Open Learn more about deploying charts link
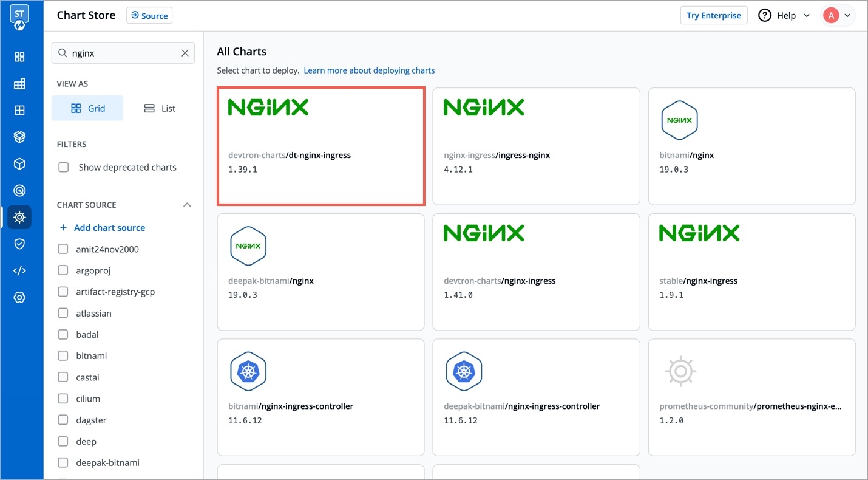 click(x=369, y=70)
